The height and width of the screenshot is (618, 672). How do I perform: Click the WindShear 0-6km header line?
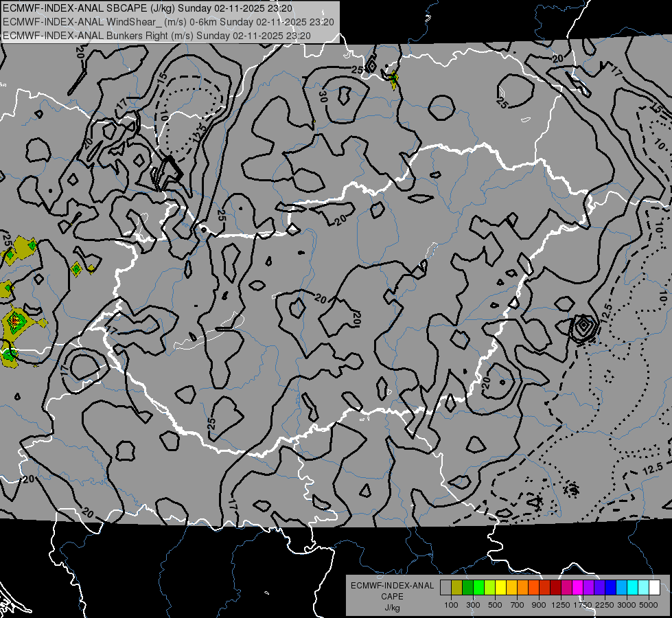(168, 22)
